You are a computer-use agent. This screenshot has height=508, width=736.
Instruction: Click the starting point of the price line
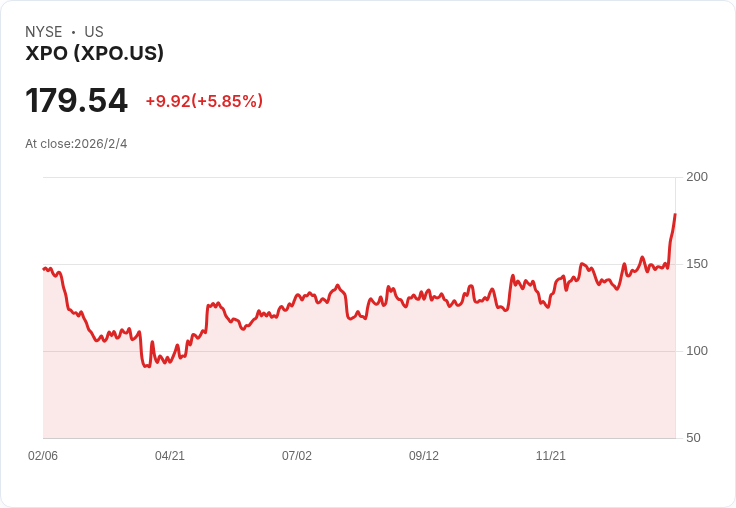click(x=44, y=268)
